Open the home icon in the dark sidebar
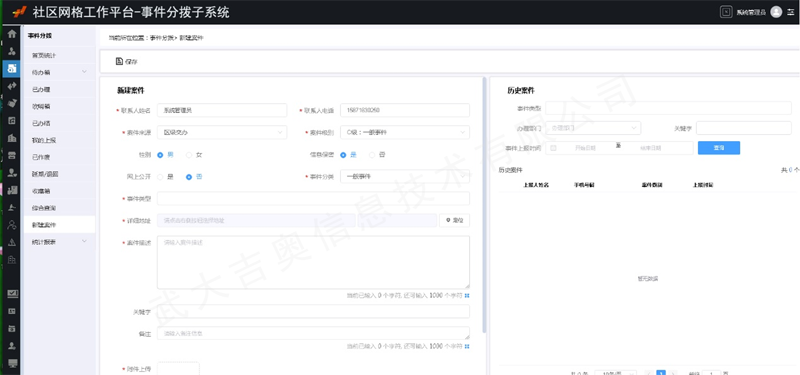Image resolution: width=800 pixels, height=375 pixels. pos(12,34)
